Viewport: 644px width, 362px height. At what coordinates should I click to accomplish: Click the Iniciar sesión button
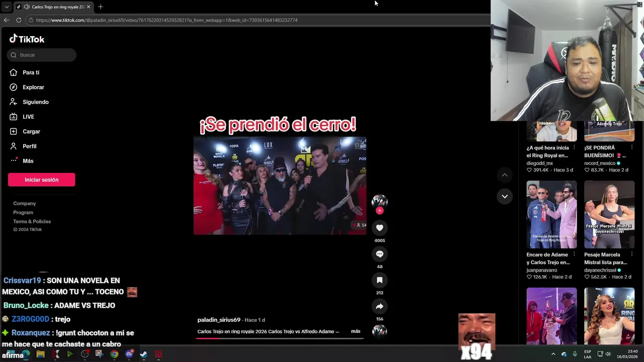click(x=41, y=179)
